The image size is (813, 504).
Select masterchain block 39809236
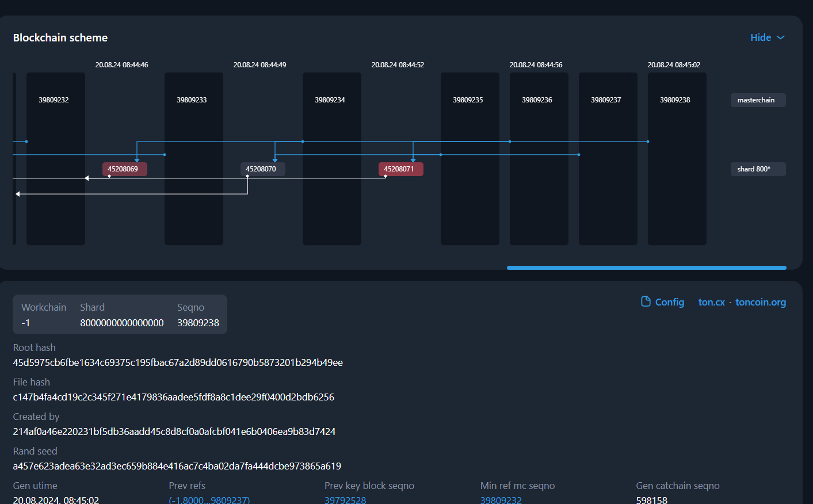coord(539,159)
